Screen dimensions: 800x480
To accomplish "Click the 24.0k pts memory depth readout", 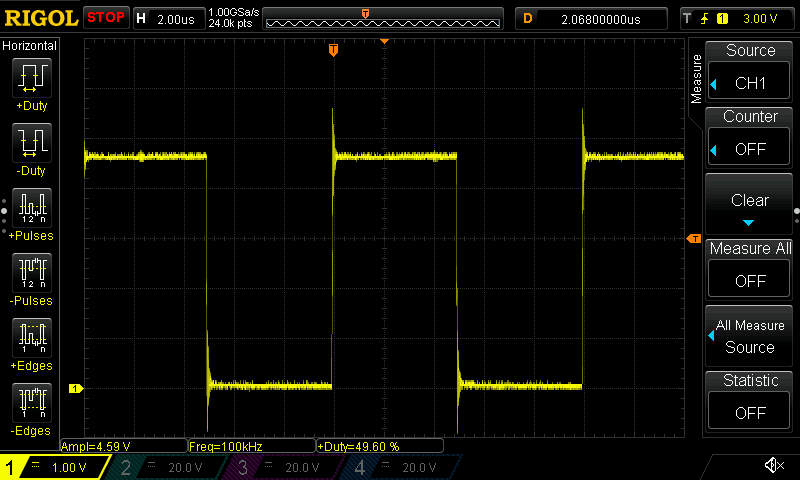I will click(230, 23).
